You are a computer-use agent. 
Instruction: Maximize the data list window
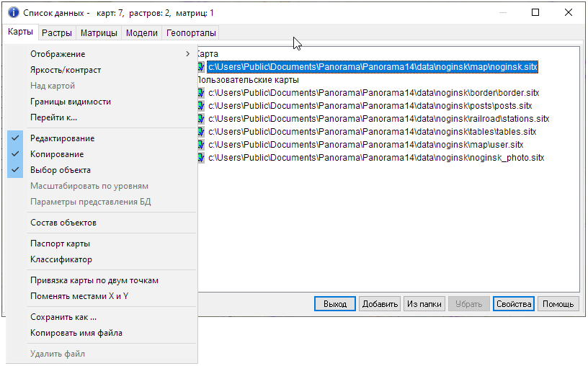535,13
